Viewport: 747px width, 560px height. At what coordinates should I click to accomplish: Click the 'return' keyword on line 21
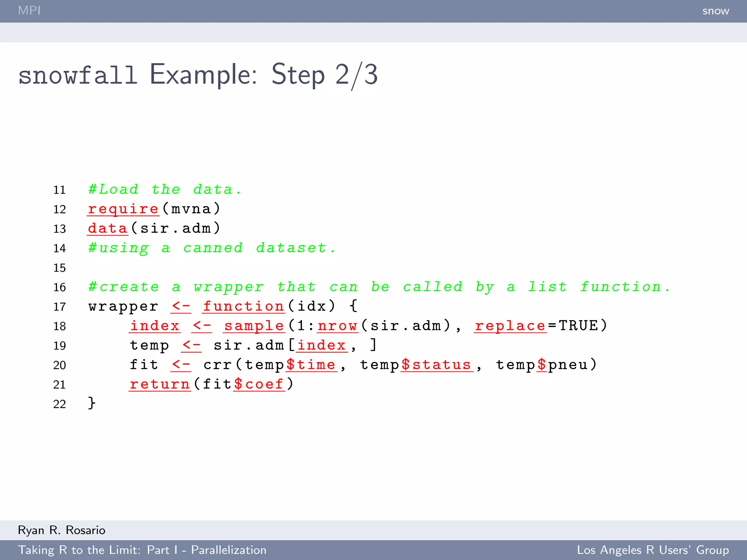[160, 384]
